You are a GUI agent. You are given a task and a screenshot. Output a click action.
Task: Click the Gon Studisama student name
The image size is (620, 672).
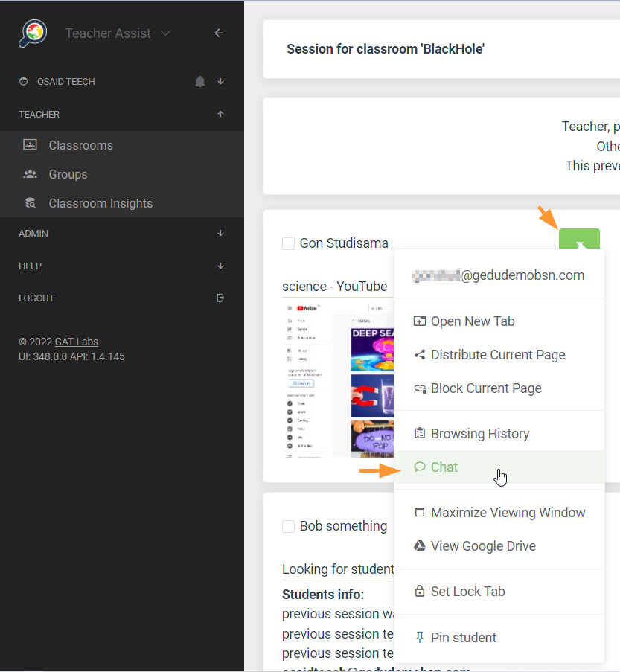tap(344, 243)
